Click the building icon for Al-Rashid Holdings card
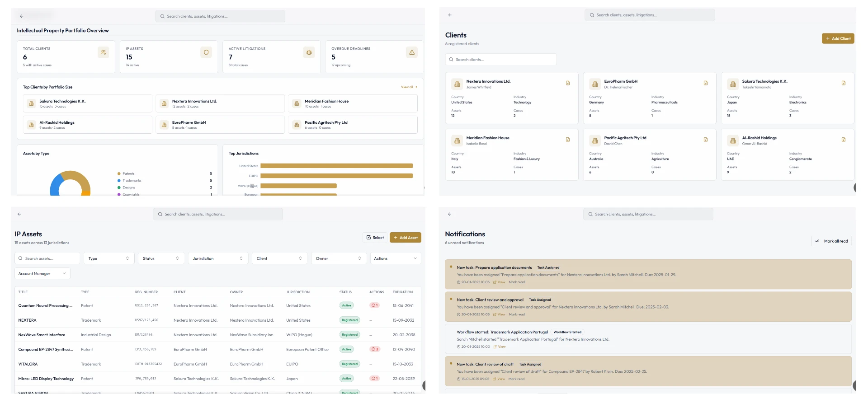 (x=733, y=141)
